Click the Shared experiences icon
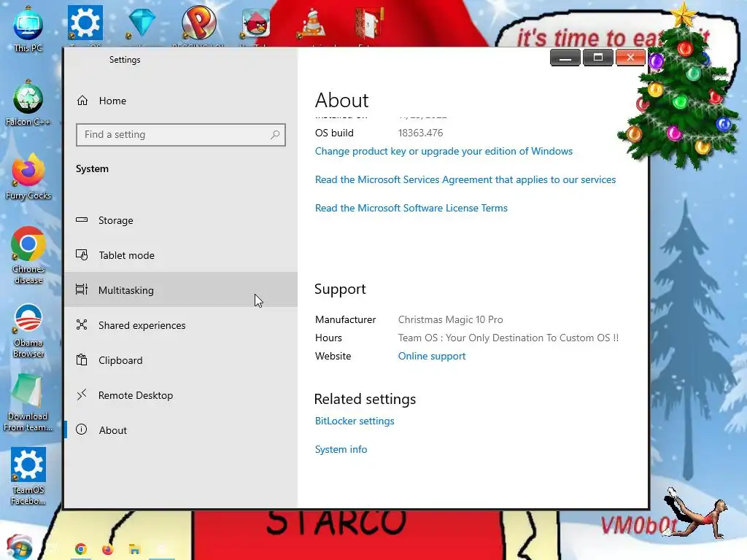This screenshot has width=747, height=560. pyautogui.click(x=82, y=324)
